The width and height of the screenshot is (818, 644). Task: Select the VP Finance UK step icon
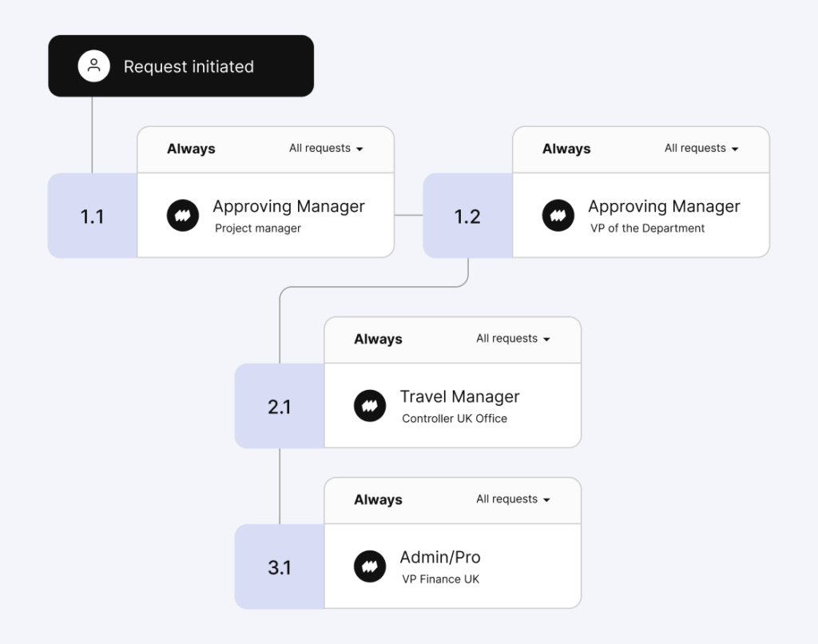point(370,566)
